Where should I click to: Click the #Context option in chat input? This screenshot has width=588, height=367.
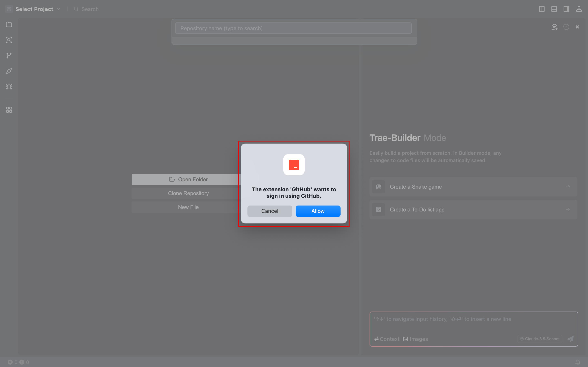coord(387,339)
